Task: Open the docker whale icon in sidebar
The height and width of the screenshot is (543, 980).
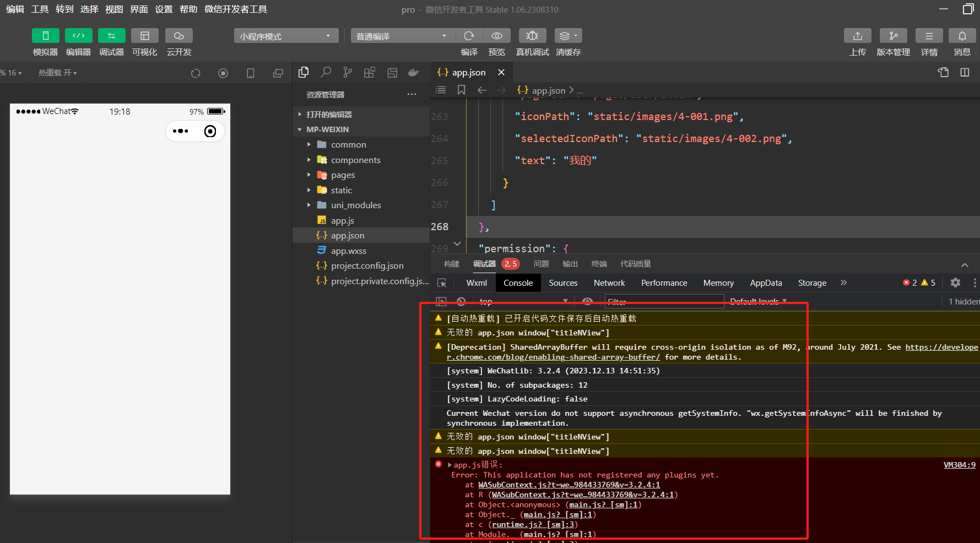Action: point(413,72)
